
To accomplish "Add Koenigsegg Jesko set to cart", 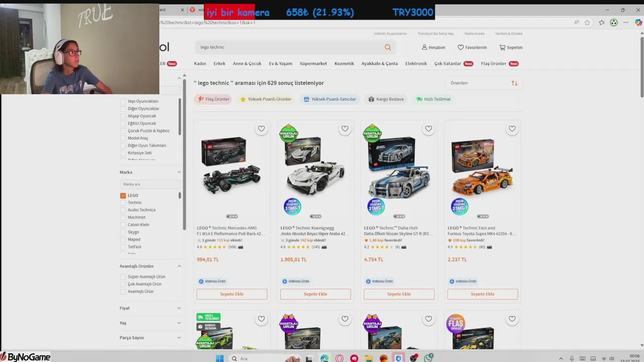I will click(315, 294).
